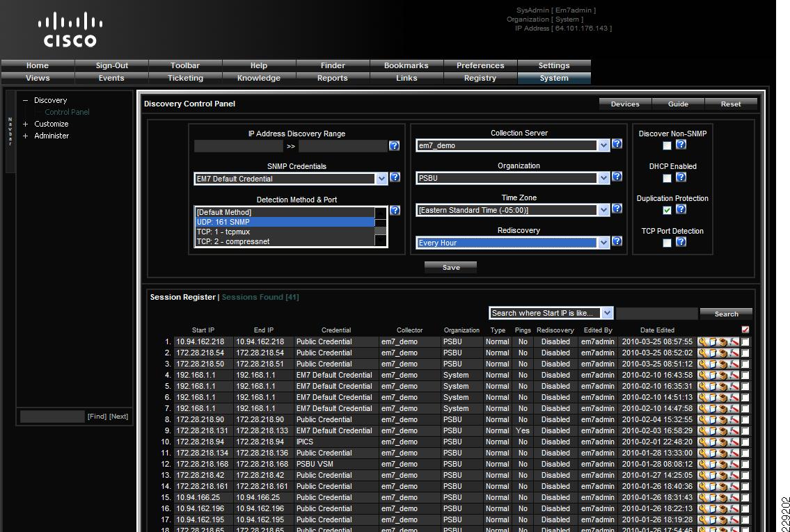The image size is (790, 532).
Task: Check checkbox for 10.94.162.218 session row
Action: (745, 341)
